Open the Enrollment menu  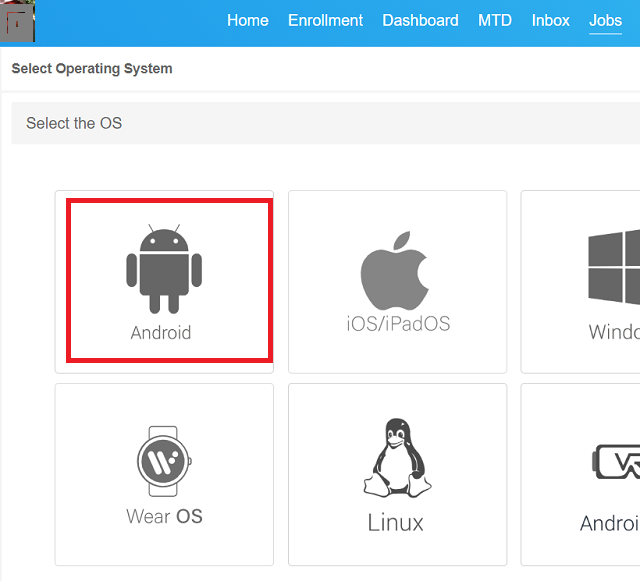coord(325,20)
